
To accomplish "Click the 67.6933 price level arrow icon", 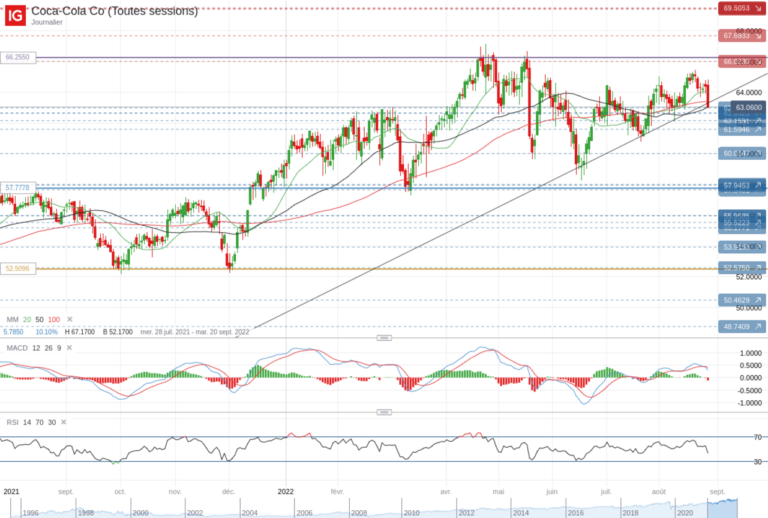I will click(759, 36).
